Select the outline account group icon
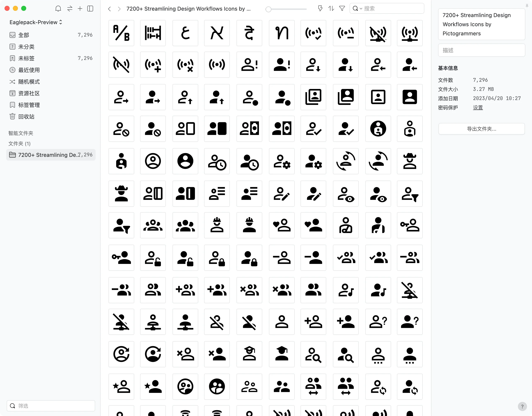 pyautogui.click(x=153, y=225)
